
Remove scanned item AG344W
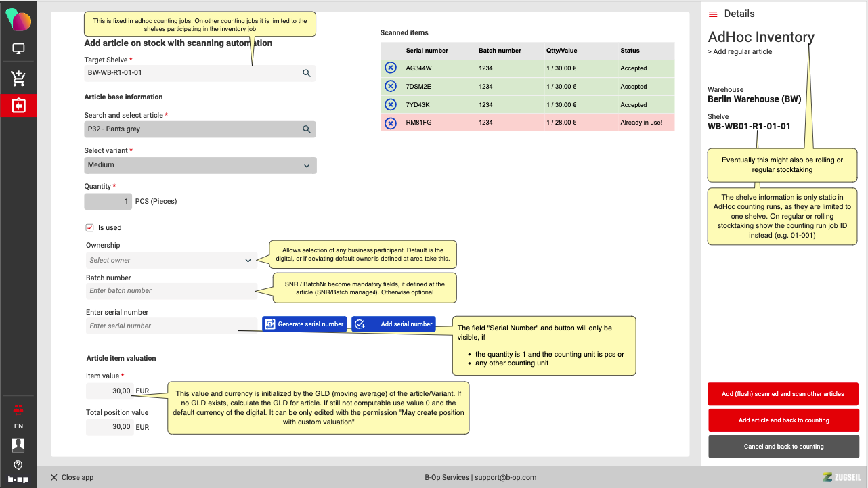coord(391,68)
